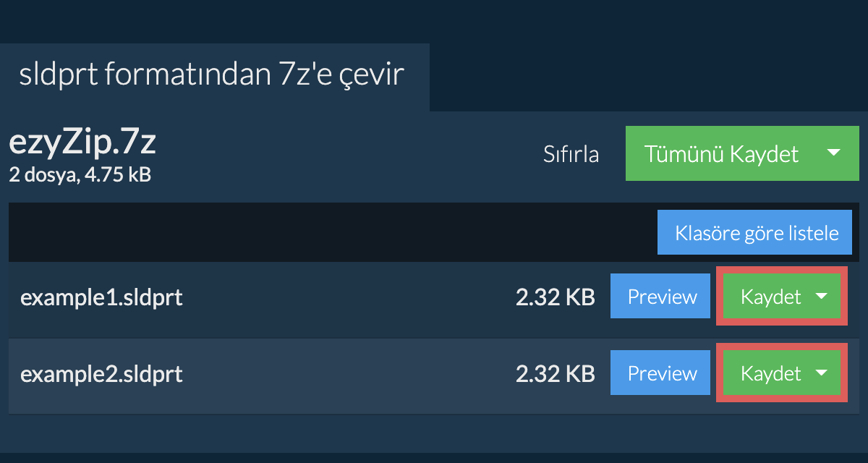Click the 2.32 KB size of example1.sldprt
Image resolution: width=868 pixels, height=463 pixels.
point(555,297)
